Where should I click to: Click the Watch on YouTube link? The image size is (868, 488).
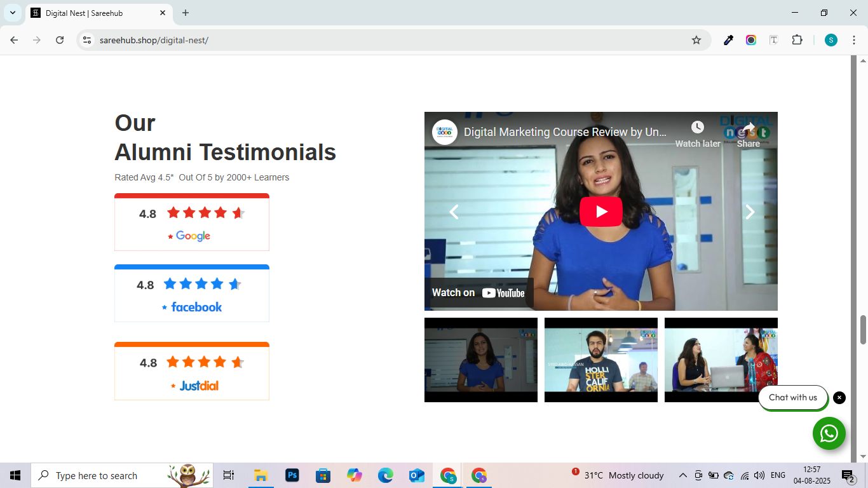(478, 293)
